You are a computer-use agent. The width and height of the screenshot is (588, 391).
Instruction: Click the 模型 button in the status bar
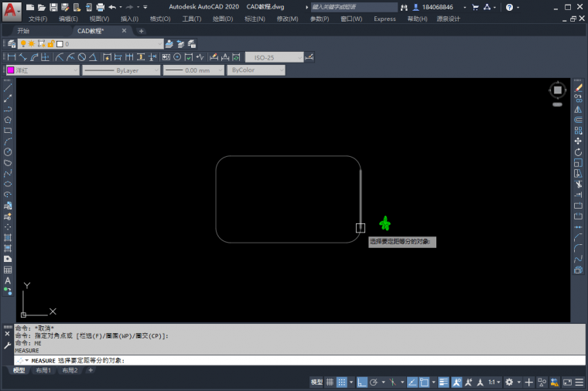pyautogui.click(x=316, y=382)
